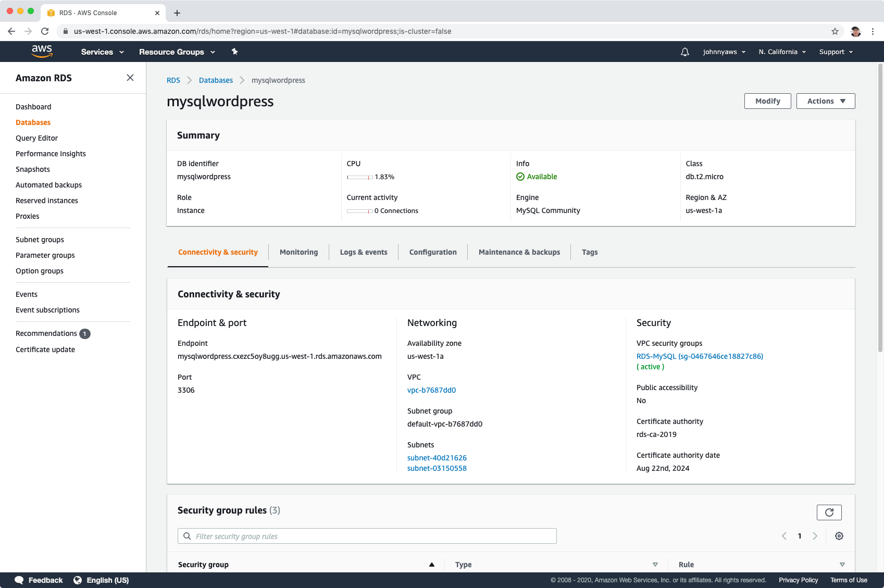
Task: Open Certificate update in the sidebar
Action: click(45, 349)
